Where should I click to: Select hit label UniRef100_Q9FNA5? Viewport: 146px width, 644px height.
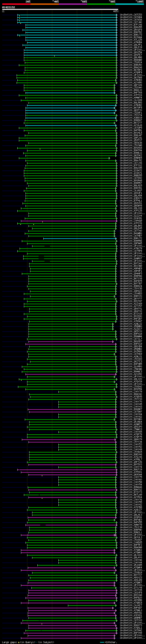pos(131,244)
